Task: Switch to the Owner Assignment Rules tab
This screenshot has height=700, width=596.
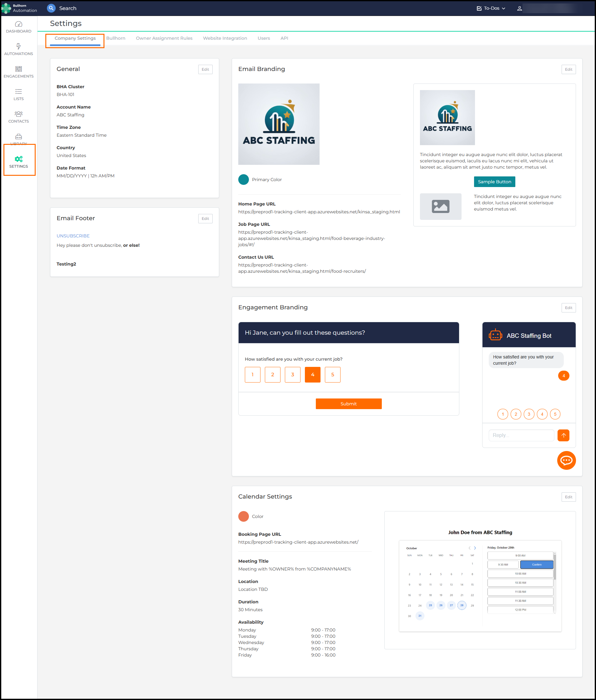Action: [164, 38]
